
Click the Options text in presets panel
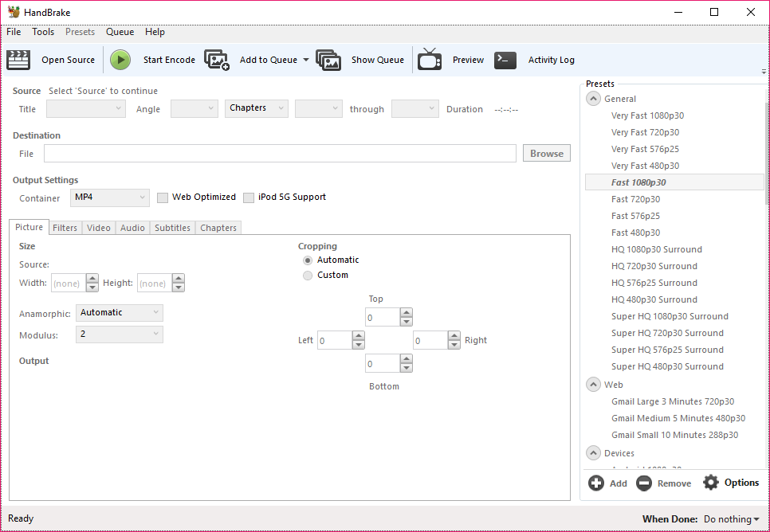pos(741,483)
